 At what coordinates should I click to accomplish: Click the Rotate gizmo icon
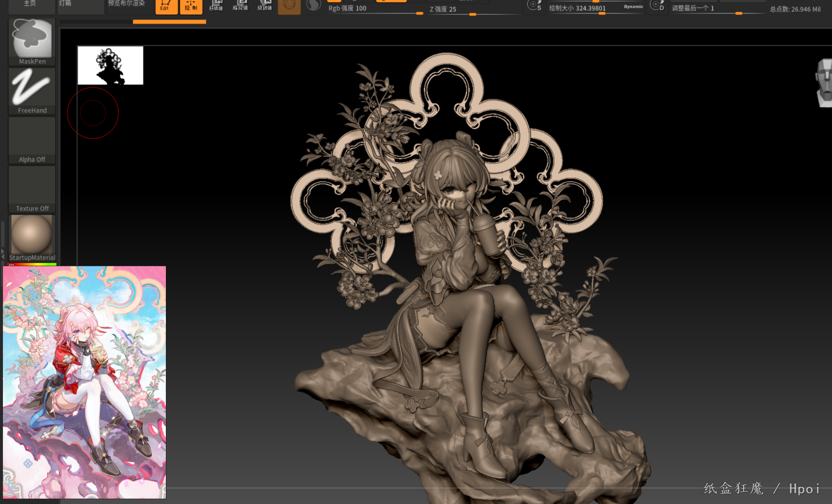(265, 6)
